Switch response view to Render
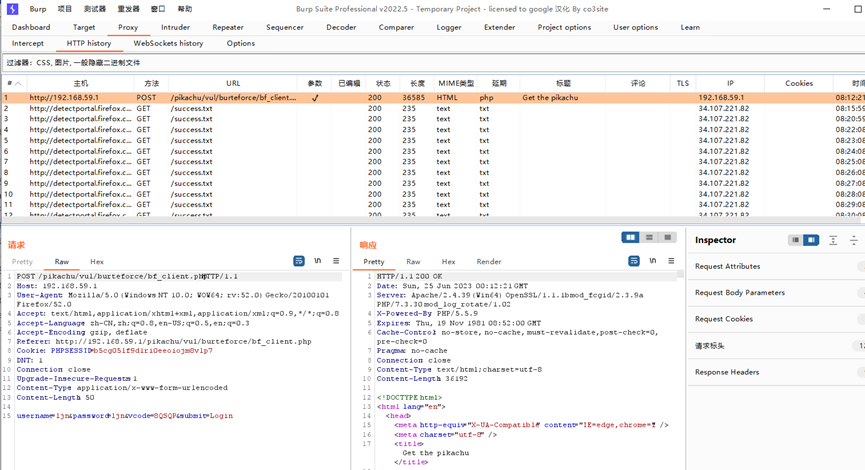Screen dimensions: 865x470 click(x=489, y=261)
